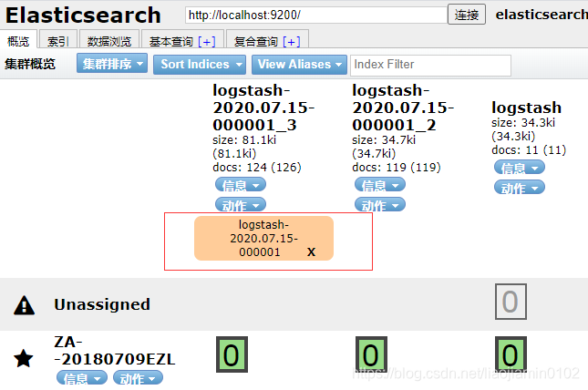This screenshot has height=390, width=588.
Task: Click the 集群概览 heading
Action: [x=30, y=64]
